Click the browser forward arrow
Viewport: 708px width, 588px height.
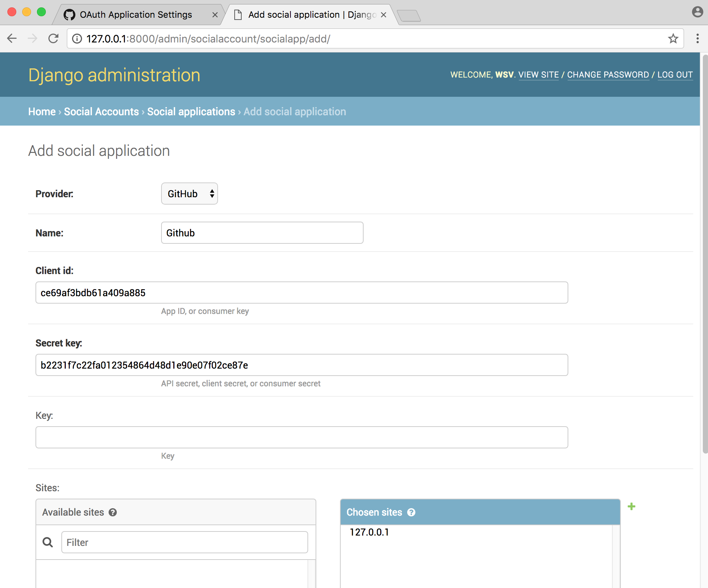33,38
